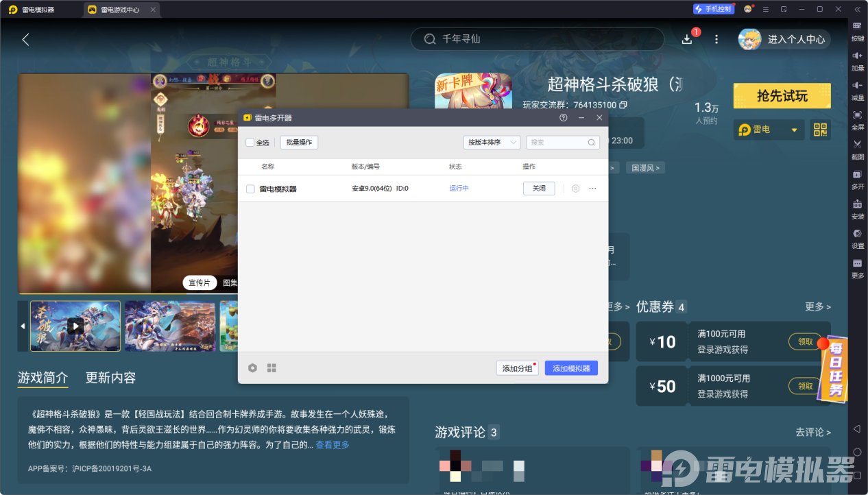Expand 更多 next to 优惠券

click(x=818, y=306)
